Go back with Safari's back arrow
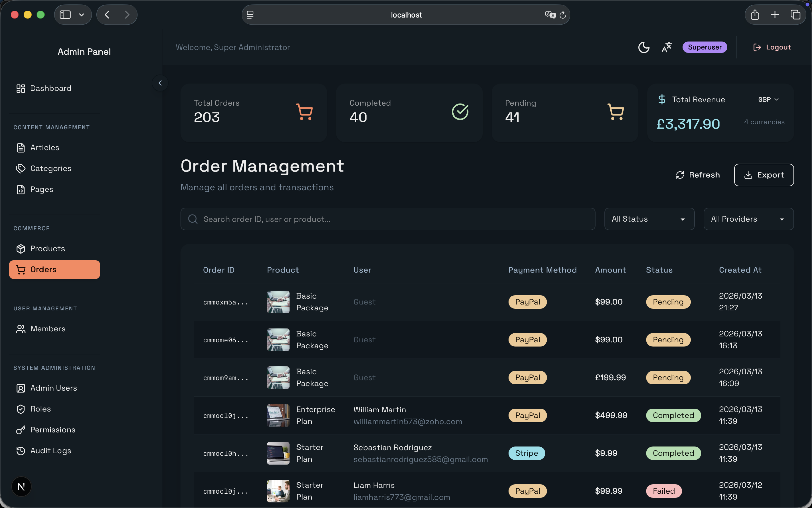Image resolution: width=812 pixels, height=508 pixels. click(x=107, y=15)
